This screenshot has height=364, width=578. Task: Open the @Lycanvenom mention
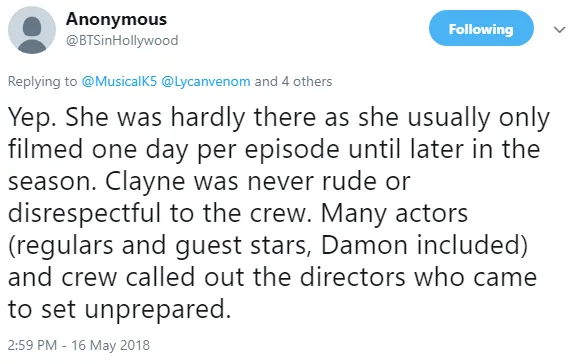(x=206, y=81)
